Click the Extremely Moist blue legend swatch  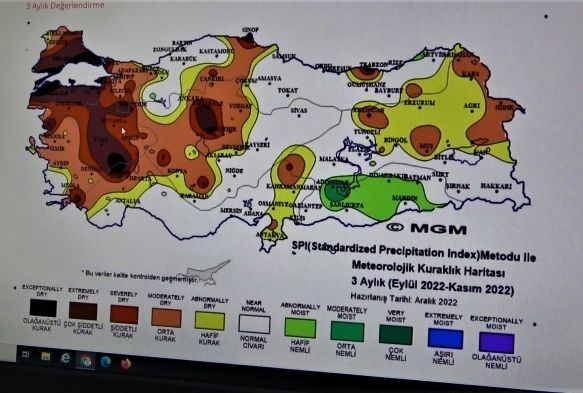445,338
